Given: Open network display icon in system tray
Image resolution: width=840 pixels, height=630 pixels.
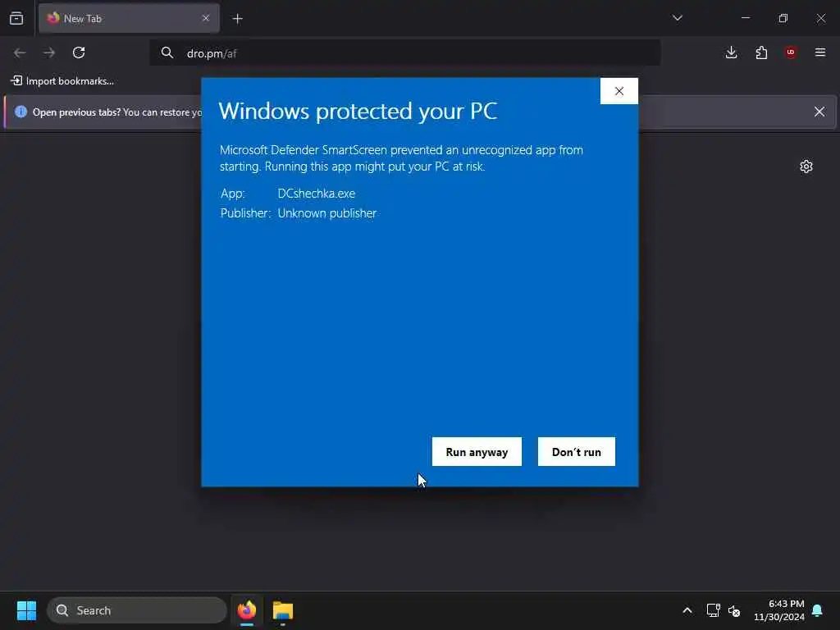Looking at the screenshot, I should click(x=713, y=610).
